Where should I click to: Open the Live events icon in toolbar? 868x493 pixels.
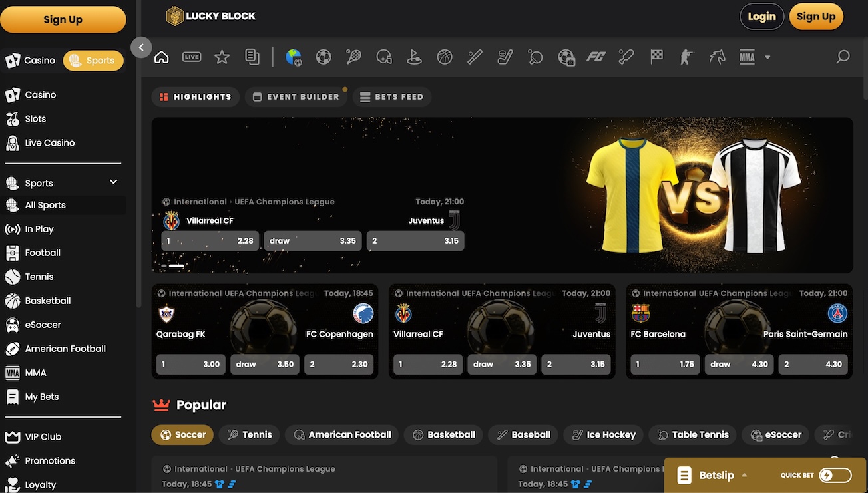click(x=192, y=57)
